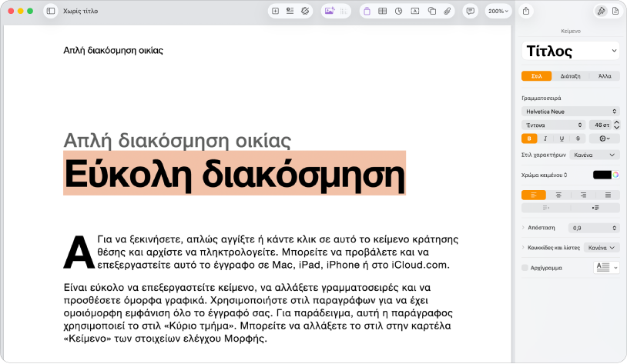627x364 pixels.
Task: Switch to the Άλλα tab
Action: (605, 76)
